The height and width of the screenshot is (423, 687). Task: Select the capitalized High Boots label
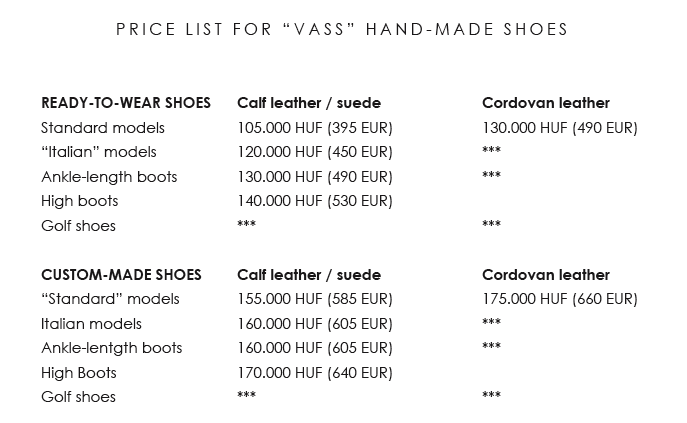coord(79,373)
